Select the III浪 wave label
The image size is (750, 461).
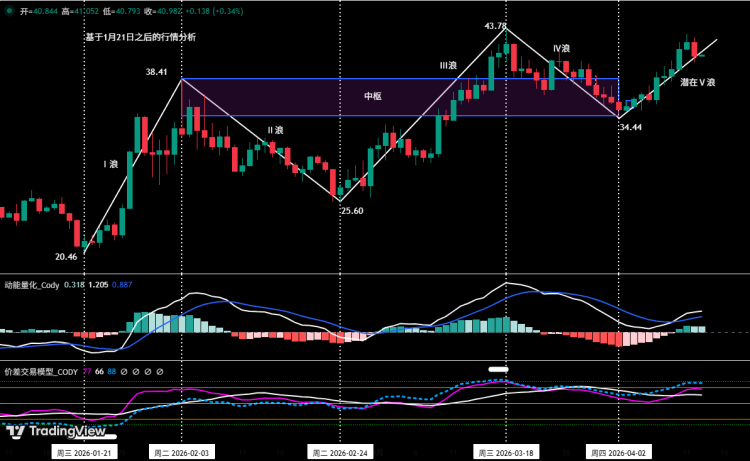448,65
